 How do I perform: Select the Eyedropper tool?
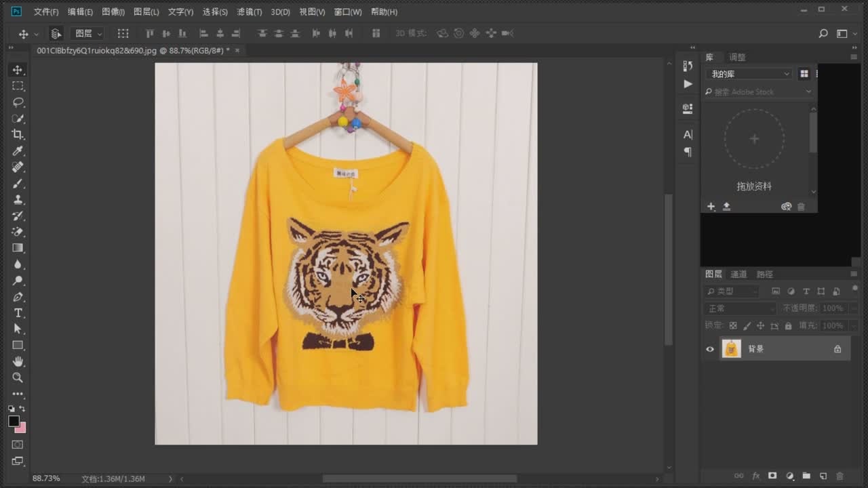click(18, 150)
